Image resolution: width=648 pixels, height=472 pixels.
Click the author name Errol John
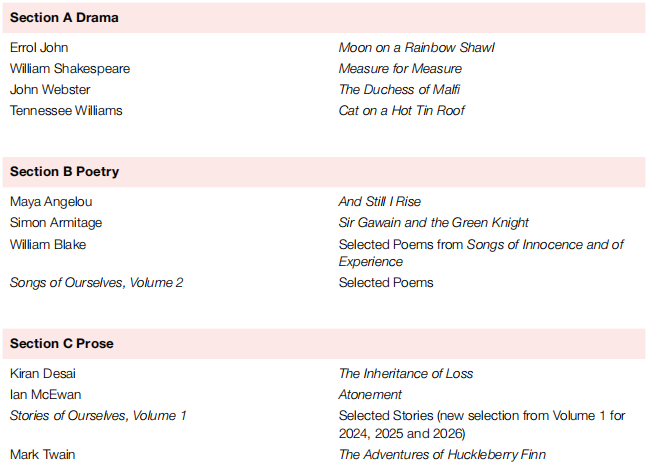[39, 48]
